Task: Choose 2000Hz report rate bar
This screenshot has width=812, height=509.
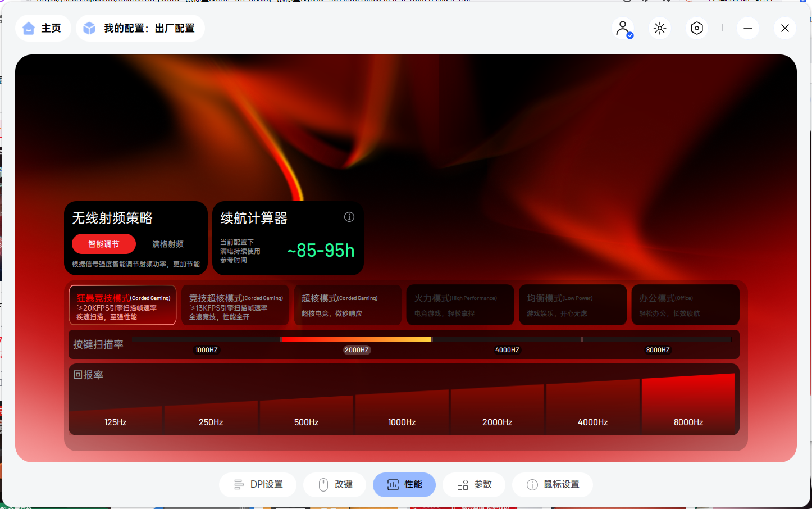Action: pos(498,409)
